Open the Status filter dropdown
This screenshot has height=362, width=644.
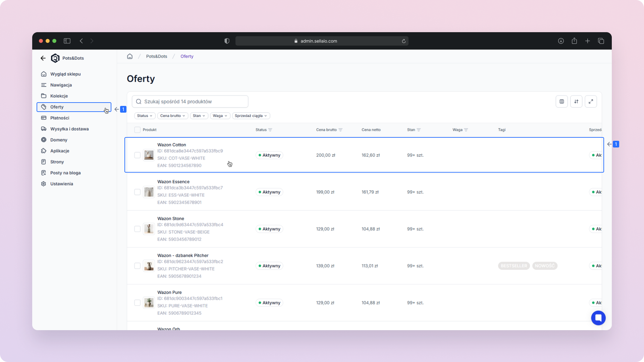pyautogui.click(x=145, y=116)
